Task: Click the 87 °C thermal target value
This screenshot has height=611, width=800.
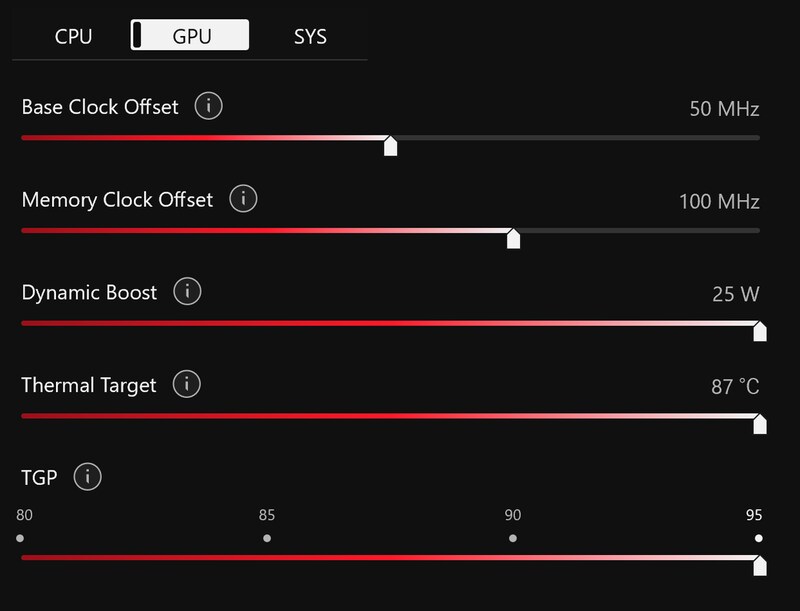Action: coord(735,387)
